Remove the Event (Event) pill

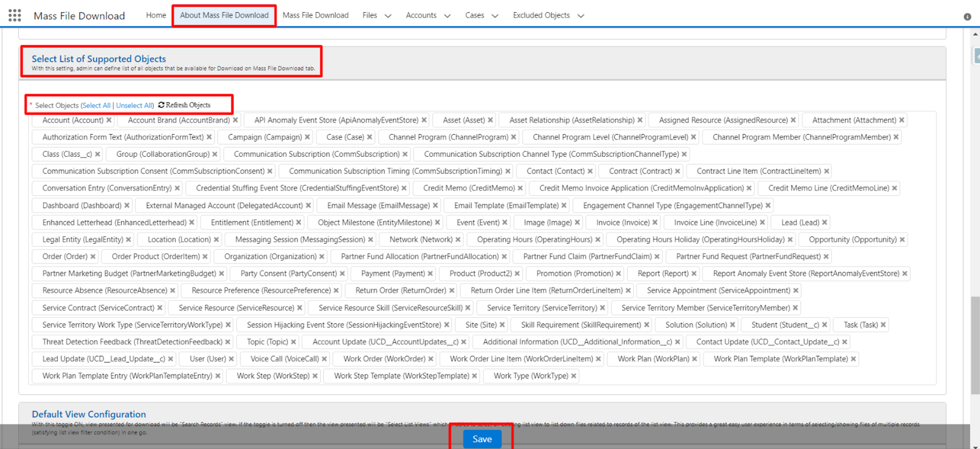pos(505,223)
